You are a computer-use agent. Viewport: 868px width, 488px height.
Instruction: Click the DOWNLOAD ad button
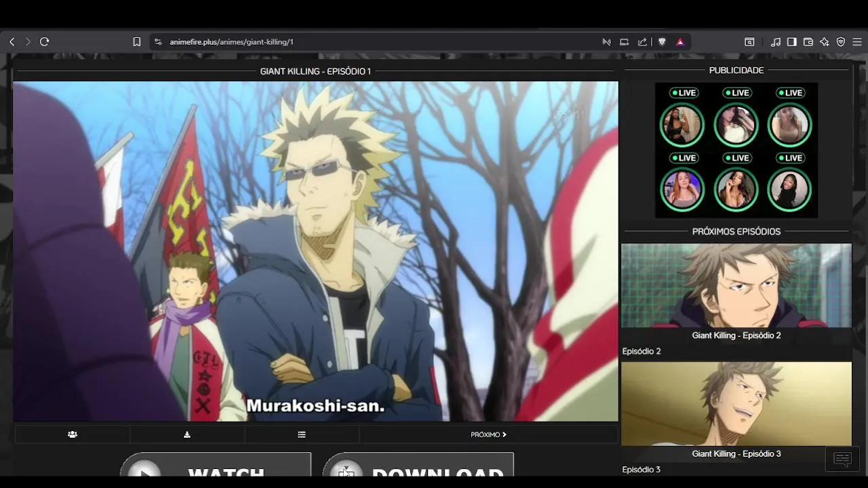coord(418,465)
